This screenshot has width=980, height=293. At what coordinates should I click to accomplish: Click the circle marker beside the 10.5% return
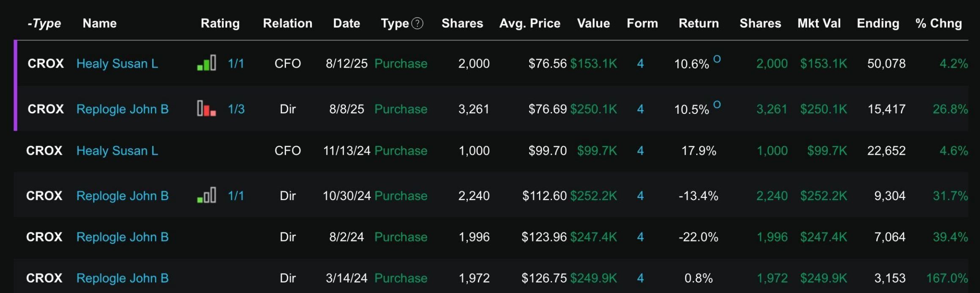(x=717, y=104)
